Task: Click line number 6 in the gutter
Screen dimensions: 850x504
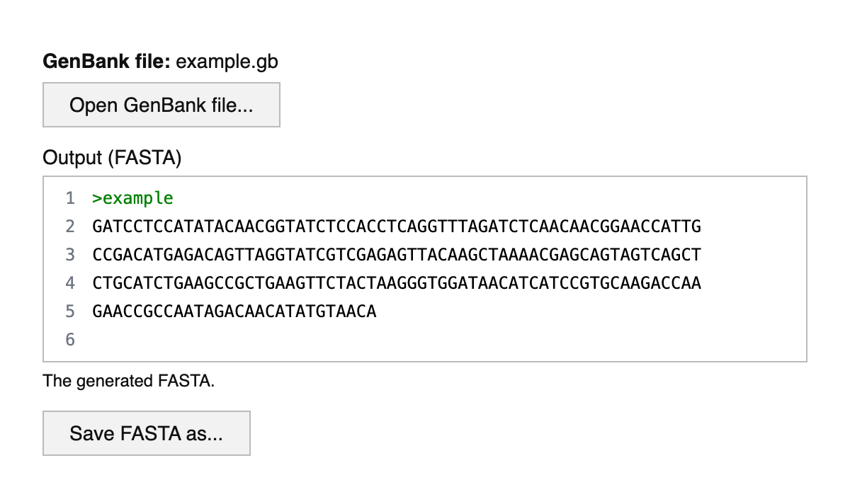Action: click(69, 340)
